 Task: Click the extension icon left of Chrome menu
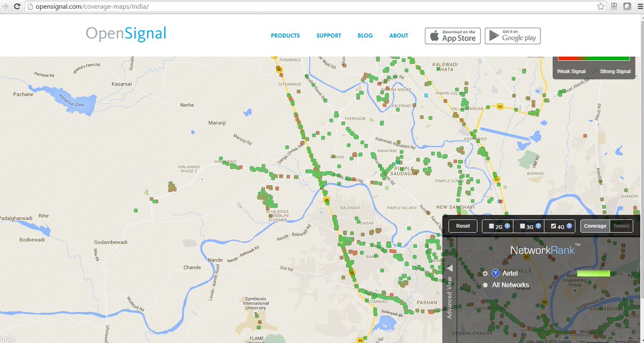coord(627,7)
